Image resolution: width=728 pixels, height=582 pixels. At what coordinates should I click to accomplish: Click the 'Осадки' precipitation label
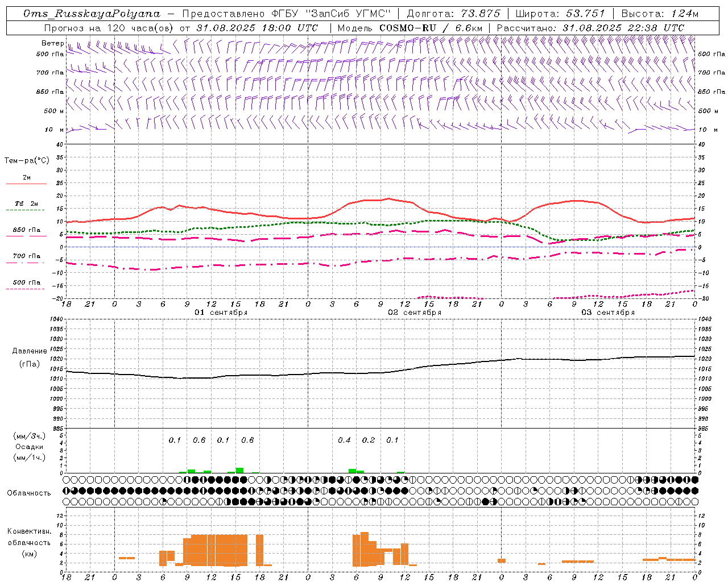[30, 447]
